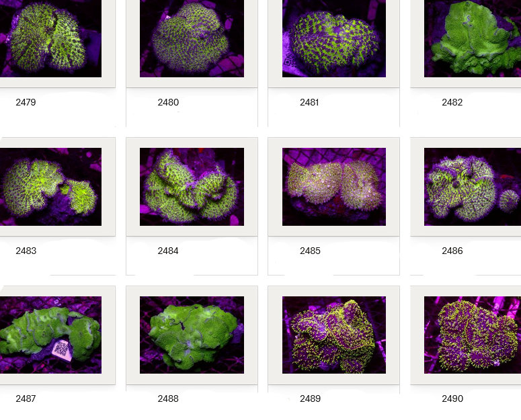
Task: Select the label text 2480
Action: [168, 102]
